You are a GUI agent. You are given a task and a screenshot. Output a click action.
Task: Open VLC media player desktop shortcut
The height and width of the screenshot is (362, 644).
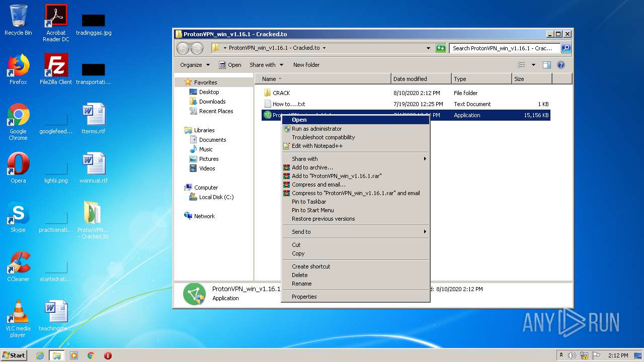tap(18, 319)
